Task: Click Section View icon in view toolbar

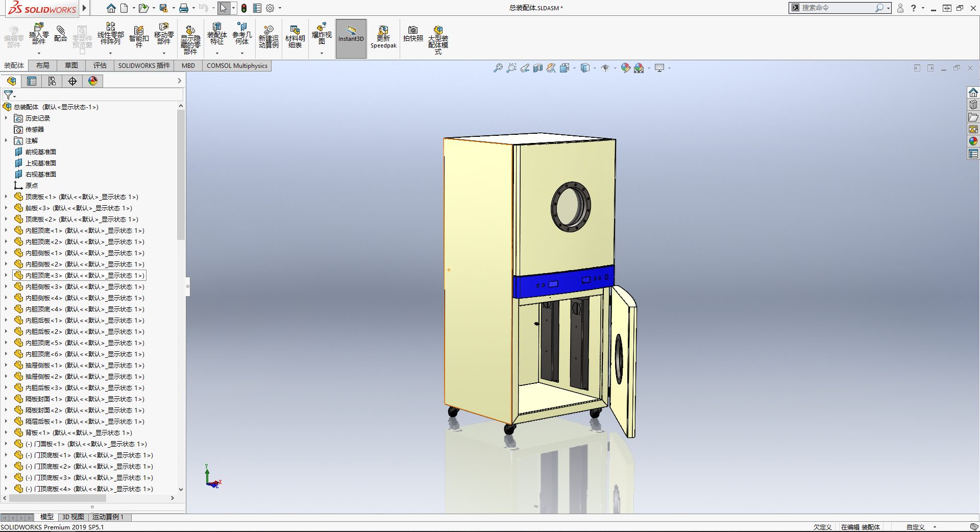Action: (x=538, y=68)
